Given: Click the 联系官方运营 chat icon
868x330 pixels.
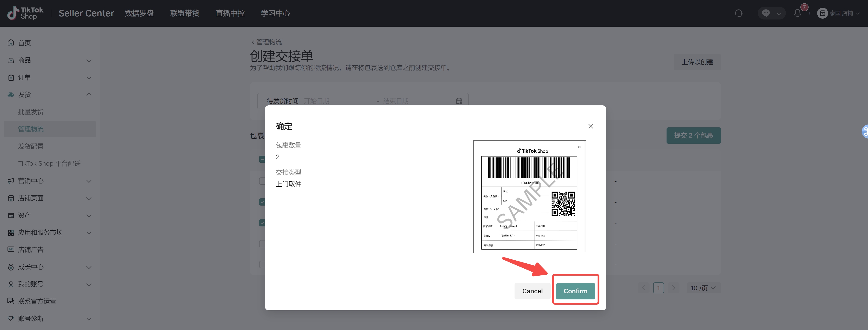Looking at the screenshot, I should click(x=11, y=301).
